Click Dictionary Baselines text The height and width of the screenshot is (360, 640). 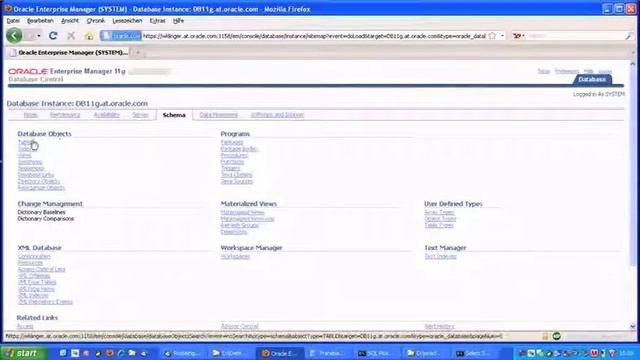point(41,212)
